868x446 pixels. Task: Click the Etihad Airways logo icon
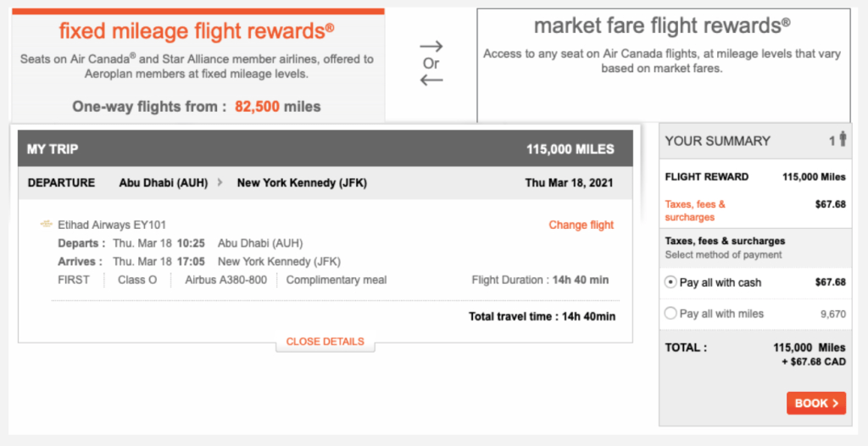click(46, 225)
